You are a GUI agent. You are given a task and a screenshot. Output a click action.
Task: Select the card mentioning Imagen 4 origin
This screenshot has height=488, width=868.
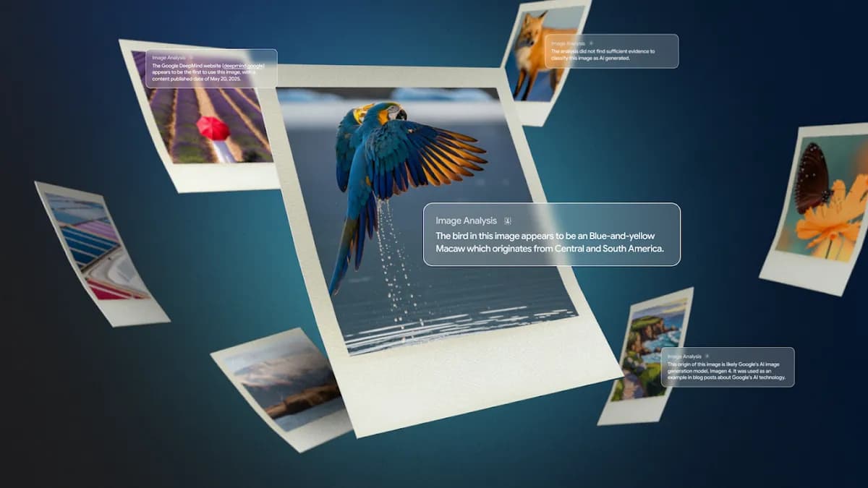point(727,367)
